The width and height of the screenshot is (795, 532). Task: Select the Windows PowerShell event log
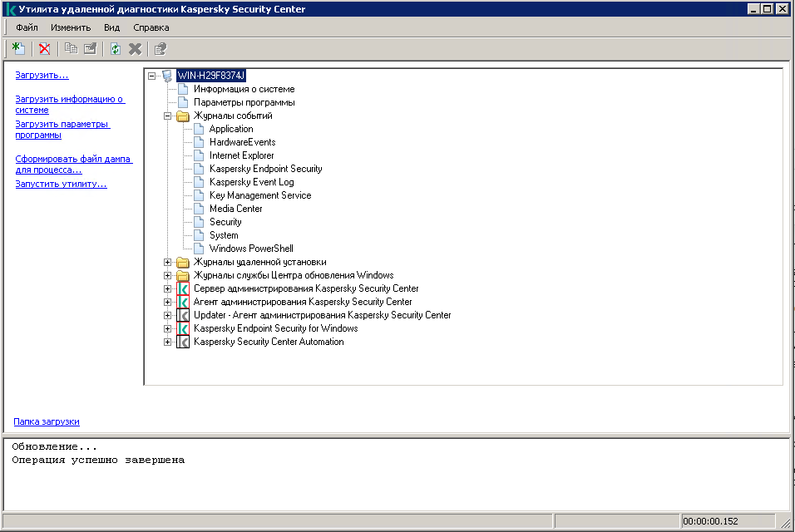coord(251,249)
